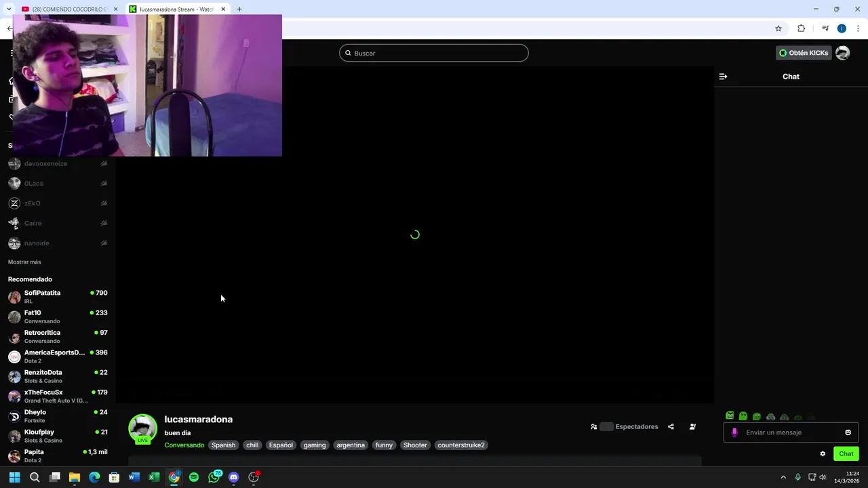Open the Chrome extensions puzzle icon
Screen dimensions: 868x488
pyautogui.click(x=801, y=28)
